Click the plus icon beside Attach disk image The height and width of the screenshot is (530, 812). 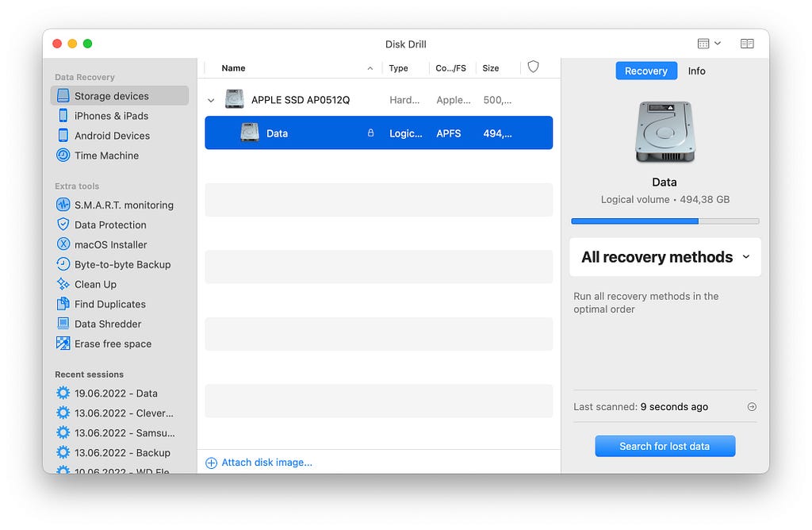click(x=211, y=463)
